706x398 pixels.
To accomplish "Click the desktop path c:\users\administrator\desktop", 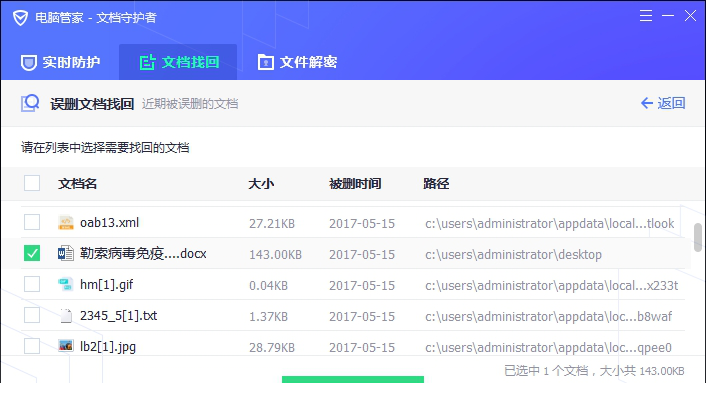I will click(513, 255).
